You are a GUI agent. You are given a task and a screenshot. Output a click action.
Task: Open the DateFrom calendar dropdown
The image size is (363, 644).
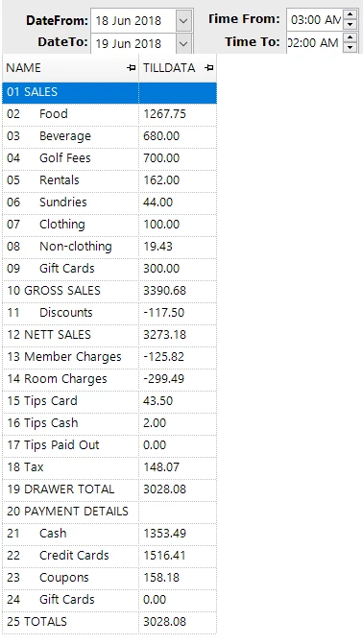coord(183,20)
